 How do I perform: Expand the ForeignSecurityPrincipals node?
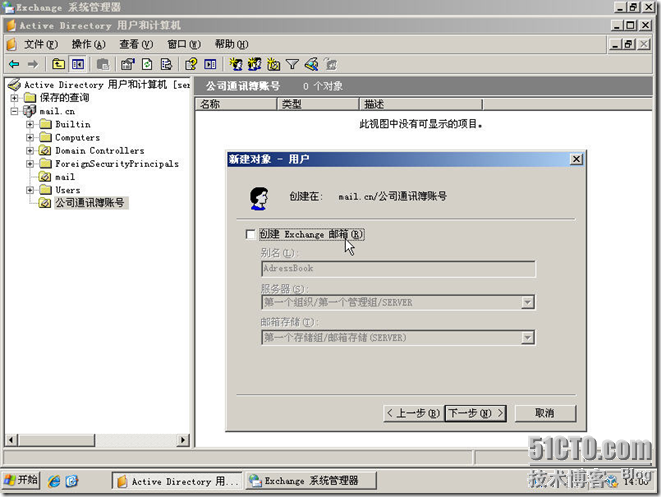(30, 164)
